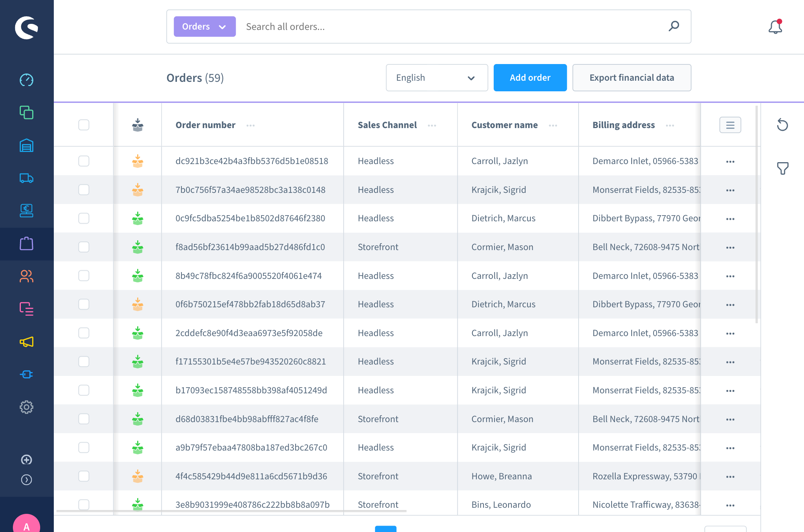Click orange status icon for order dc921b3ce42b
The image size is (804, 532).
click(138, 161)
